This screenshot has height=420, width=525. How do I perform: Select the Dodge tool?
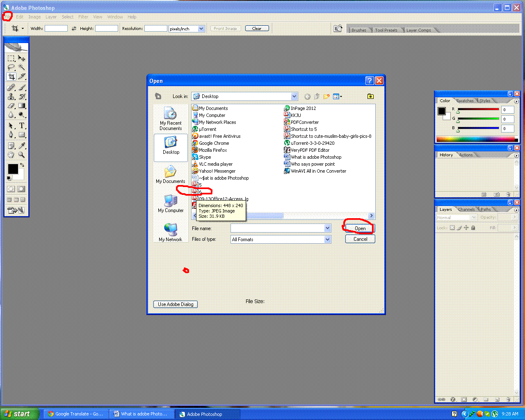click(21, 115)
